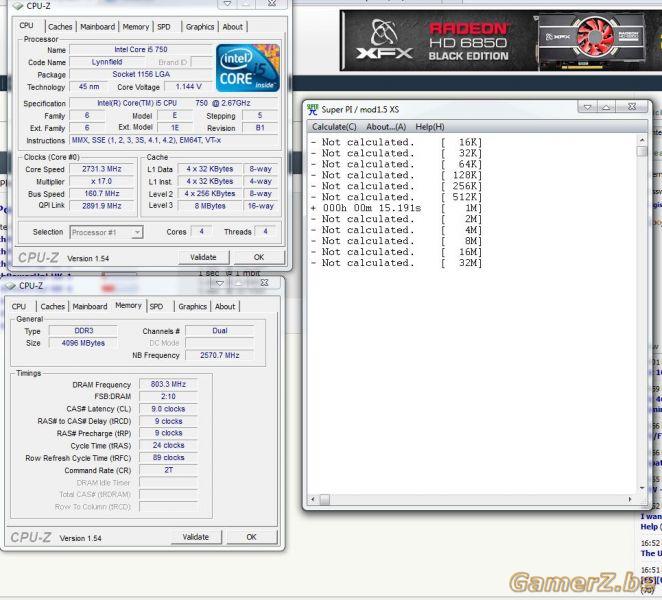Click the Bus Speed value '160.7 MHz'

tap(102, 193)
